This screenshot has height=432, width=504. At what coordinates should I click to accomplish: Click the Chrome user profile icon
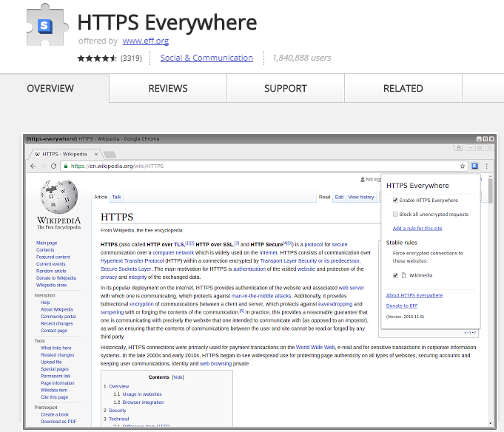tap(458, 147)
